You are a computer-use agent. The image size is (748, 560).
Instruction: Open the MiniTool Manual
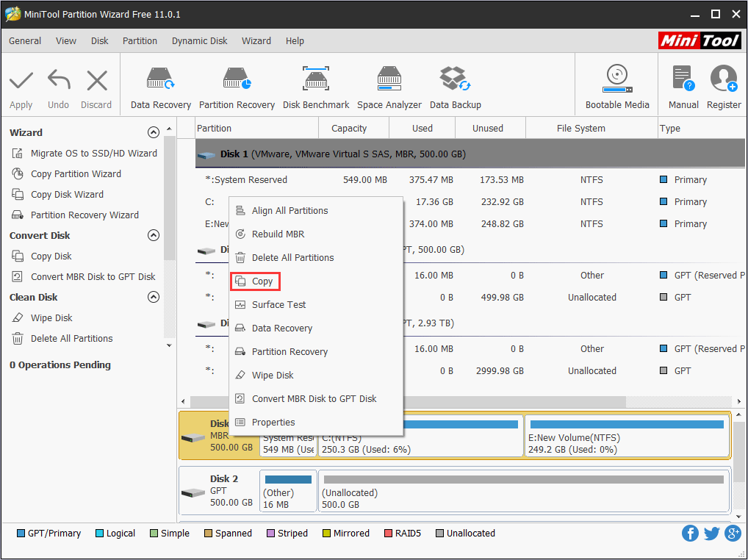point(683,84)
